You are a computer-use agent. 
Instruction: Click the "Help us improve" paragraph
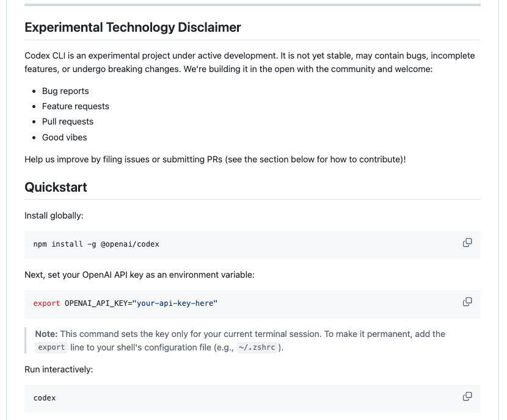click(215, 159)
